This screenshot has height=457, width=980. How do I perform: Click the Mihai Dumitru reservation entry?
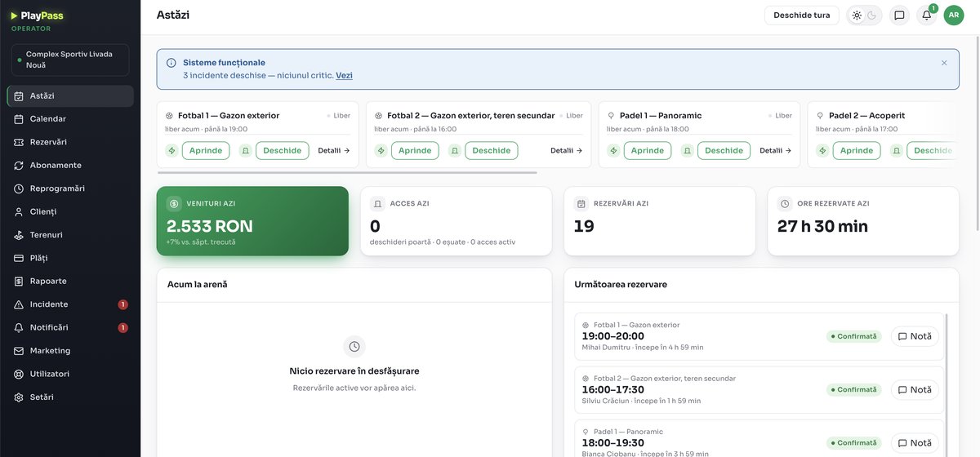[759, 336]
